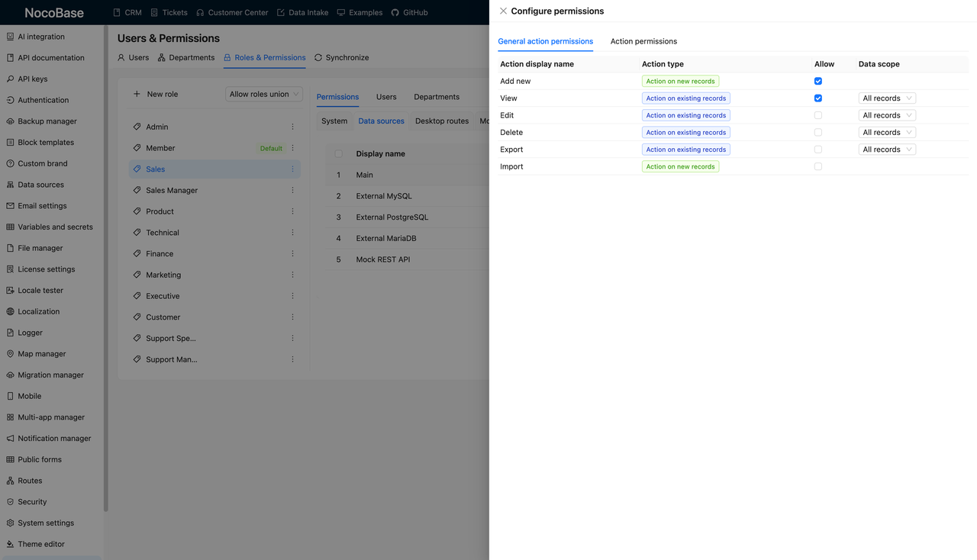Select Sales Manager role
This screenshot has width=977, height=560.
(214, 190)
